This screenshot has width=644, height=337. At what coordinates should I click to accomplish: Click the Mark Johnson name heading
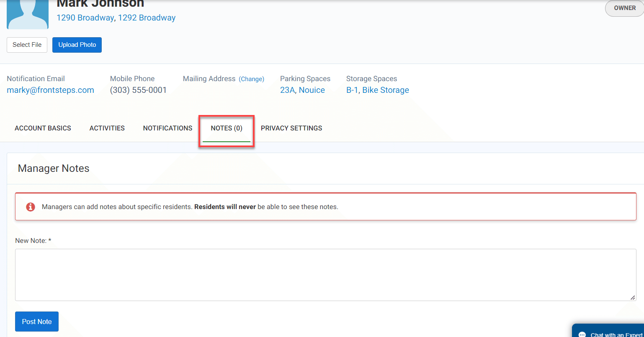tap(100, 4)
